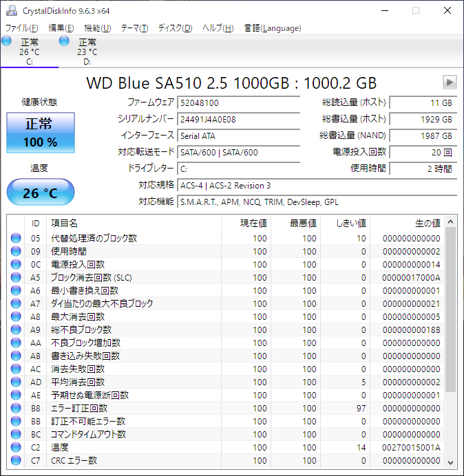The width and height of the screenshot is (464, 476).
Task: Click status orb of row A7 ダイ当たりの最大不良ブロック
Action: click(x=16, y=303)
